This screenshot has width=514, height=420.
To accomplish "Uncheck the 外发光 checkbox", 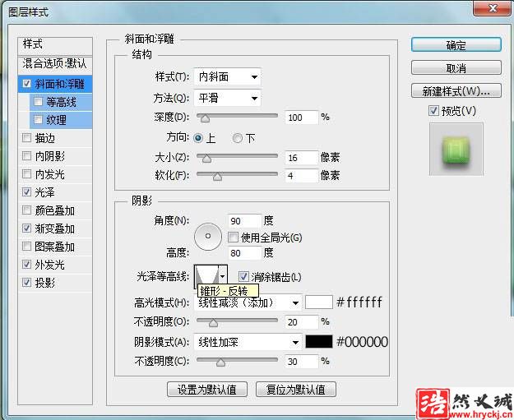I will (26, 264).
